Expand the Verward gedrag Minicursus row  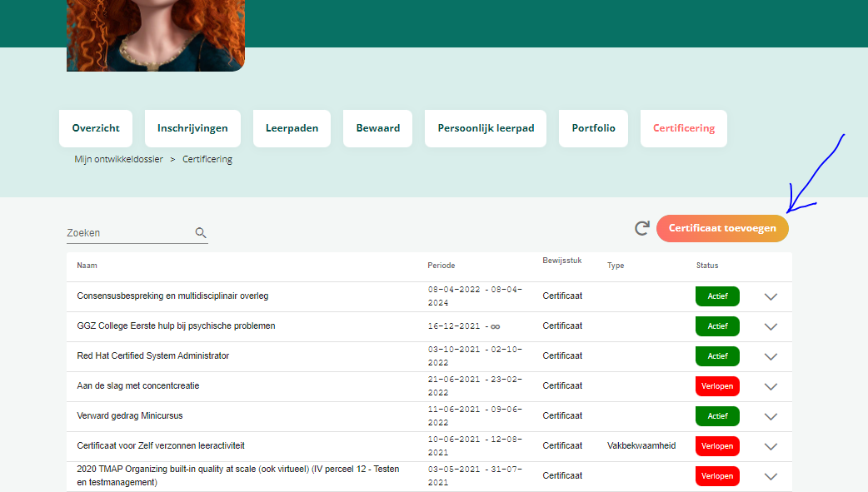click(771, 416)
